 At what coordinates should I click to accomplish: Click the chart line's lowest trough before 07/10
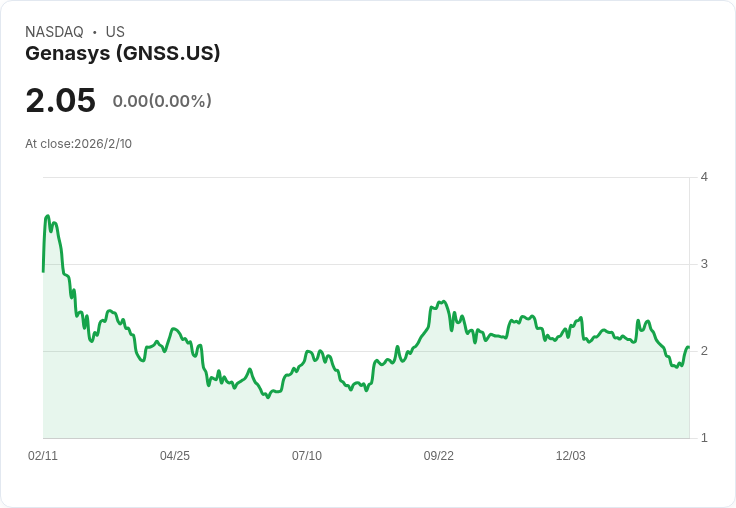[267, 397]
